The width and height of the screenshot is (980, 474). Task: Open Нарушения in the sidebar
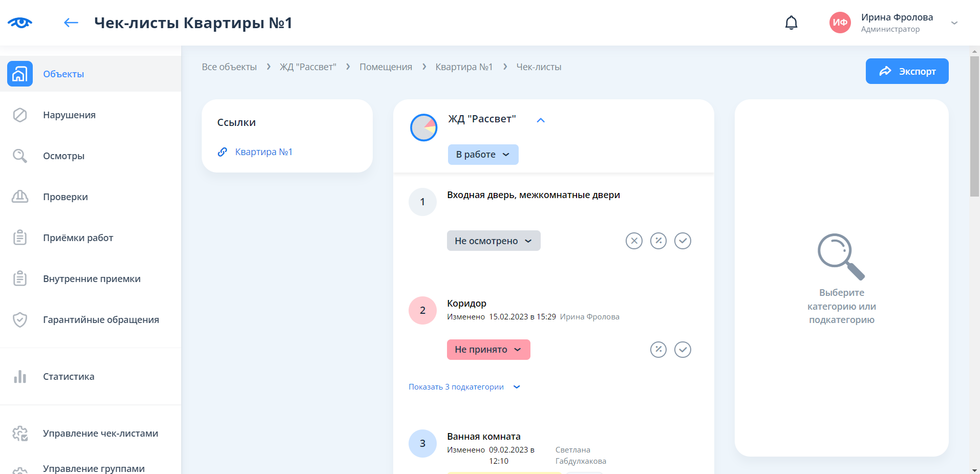69,115
